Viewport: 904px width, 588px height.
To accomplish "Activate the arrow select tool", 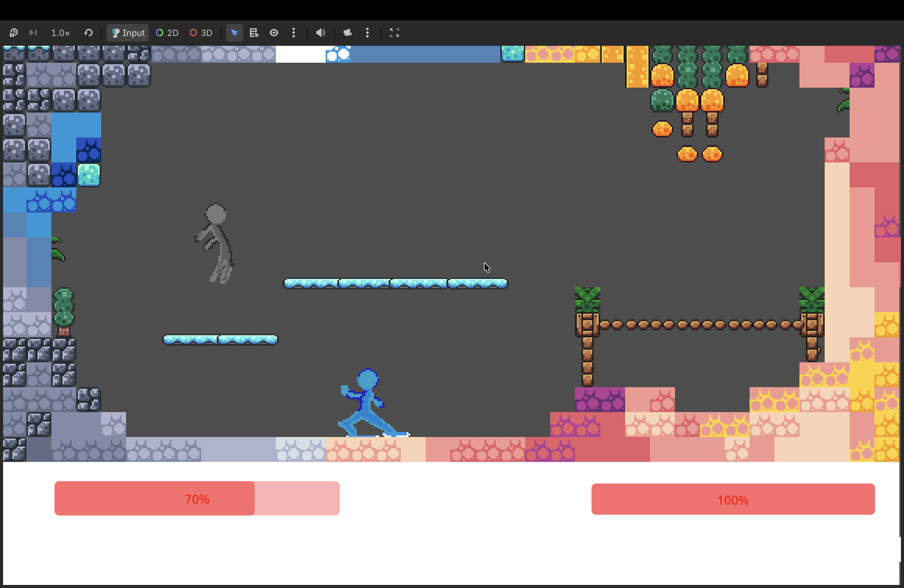I will coord(234,33).
